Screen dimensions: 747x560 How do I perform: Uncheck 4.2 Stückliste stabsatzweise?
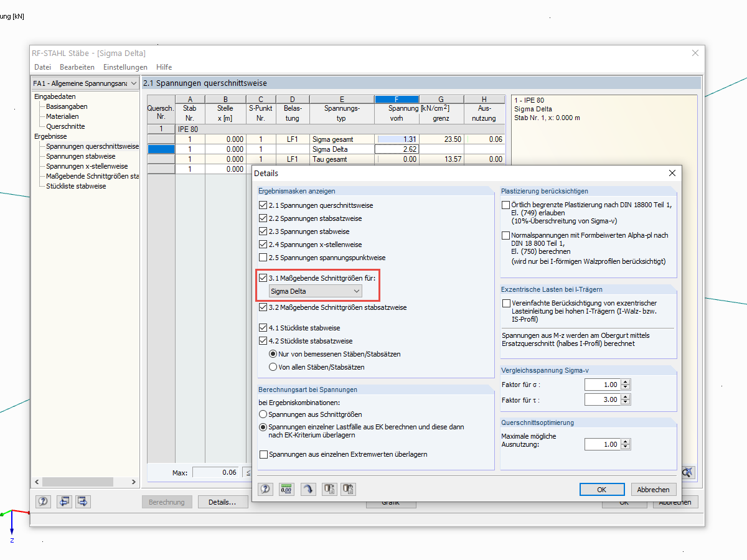263,341
